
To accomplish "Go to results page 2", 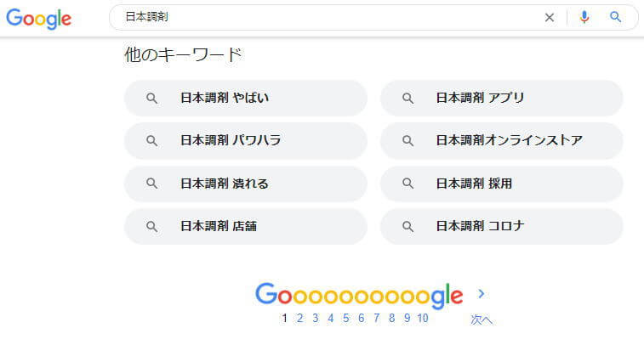I will 299,319.
